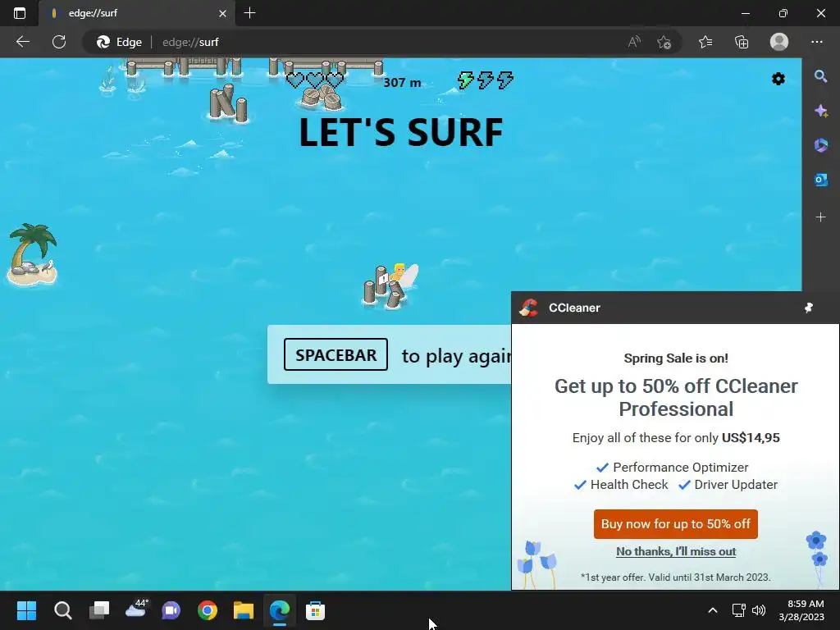The width and height of the screenshot is (840, 630).
Task: Open the Chat icon on taskbar
Action: tap(171, 610)
